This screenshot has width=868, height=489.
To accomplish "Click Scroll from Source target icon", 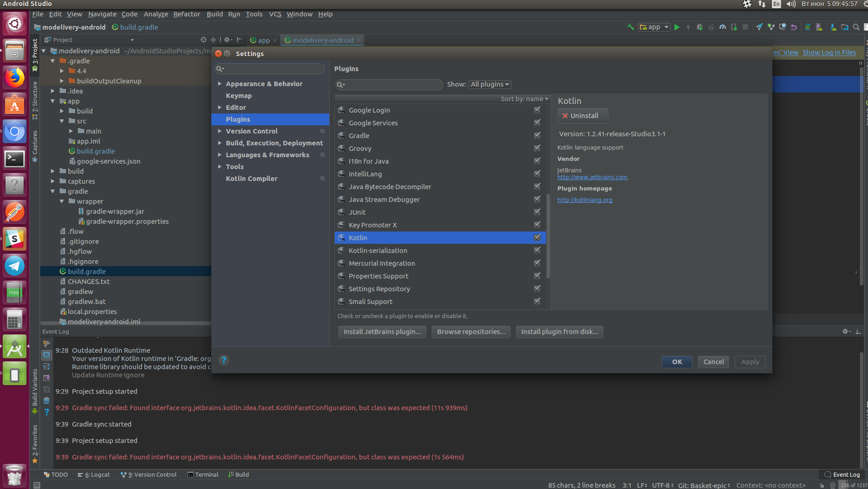I will pos(204,40).
